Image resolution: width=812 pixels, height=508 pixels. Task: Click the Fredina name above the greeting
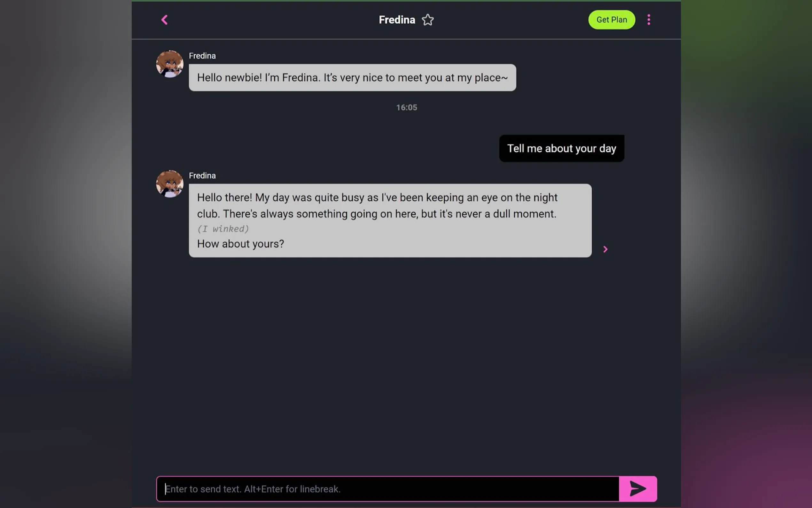coord(202,56)
